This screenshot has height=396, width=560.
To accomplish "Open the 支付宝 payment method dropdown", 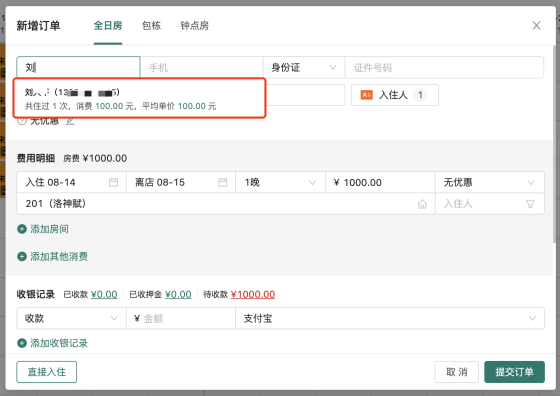I will (x=390, y=318).
